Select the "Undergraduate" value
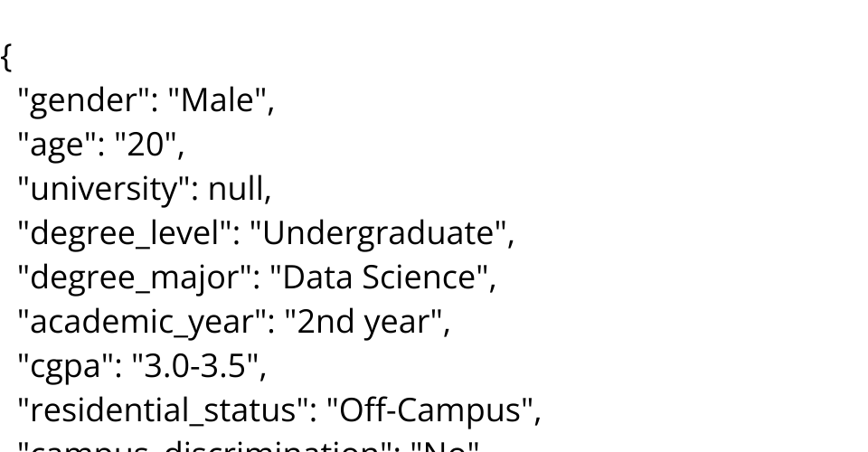The image size is (868, 452). coord(382,233)
